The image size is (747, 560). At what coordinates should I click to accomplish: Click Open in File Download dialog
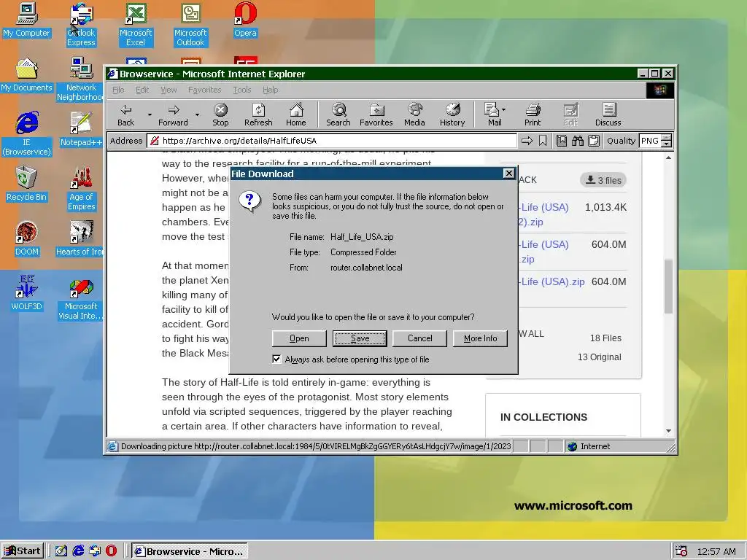click(x=299, y=338)
